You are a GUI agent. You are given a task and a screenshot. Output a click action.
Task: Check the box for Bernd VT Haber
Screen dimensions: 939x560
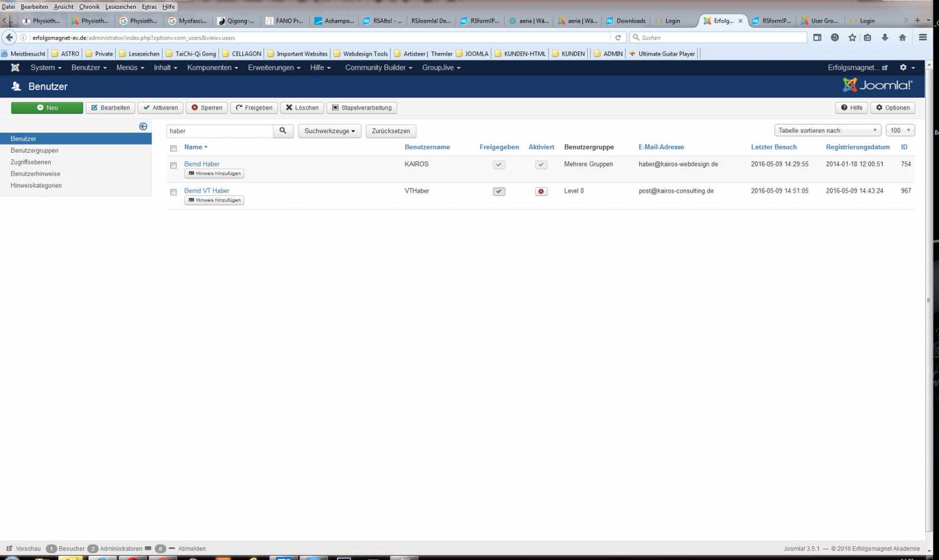click(173, 192)
